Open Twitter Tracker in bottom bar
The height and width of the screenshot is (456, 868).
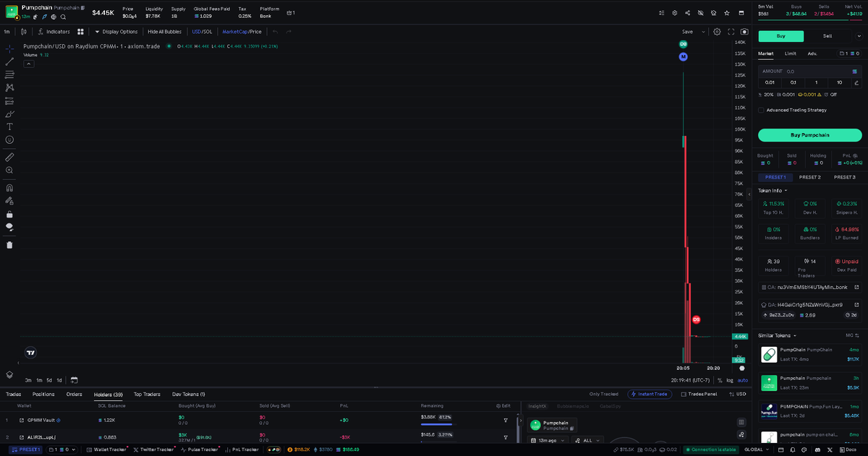pos(153,449)
